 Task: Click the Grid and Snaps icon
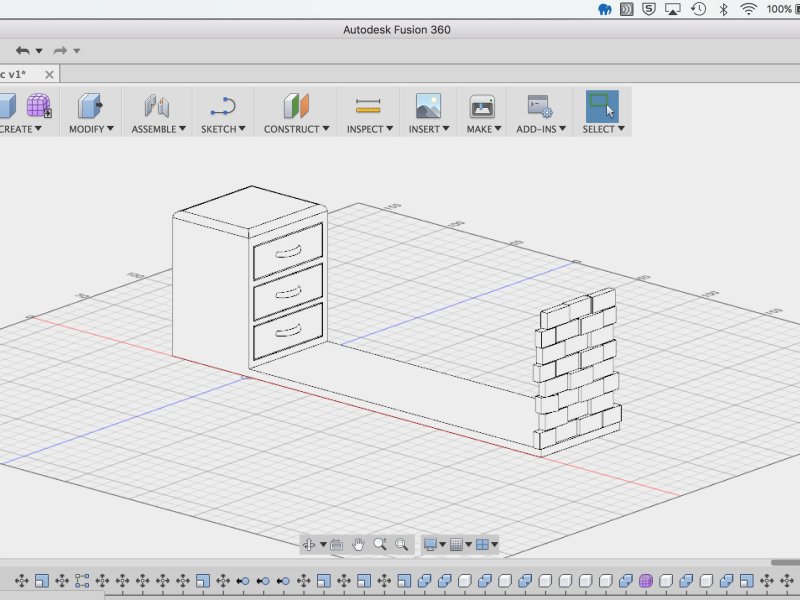pos(456,544)
